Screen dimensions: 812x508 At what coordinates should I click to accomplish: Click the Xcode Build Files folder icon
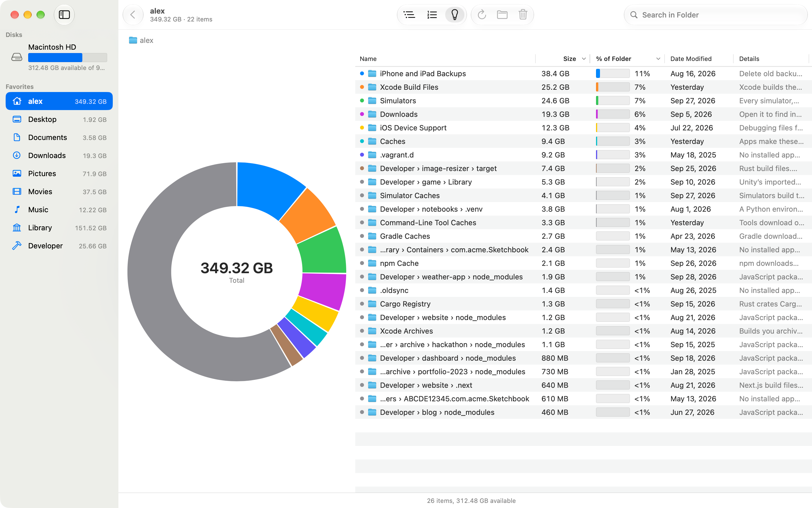pyautogui.click(x=372, y=87)
